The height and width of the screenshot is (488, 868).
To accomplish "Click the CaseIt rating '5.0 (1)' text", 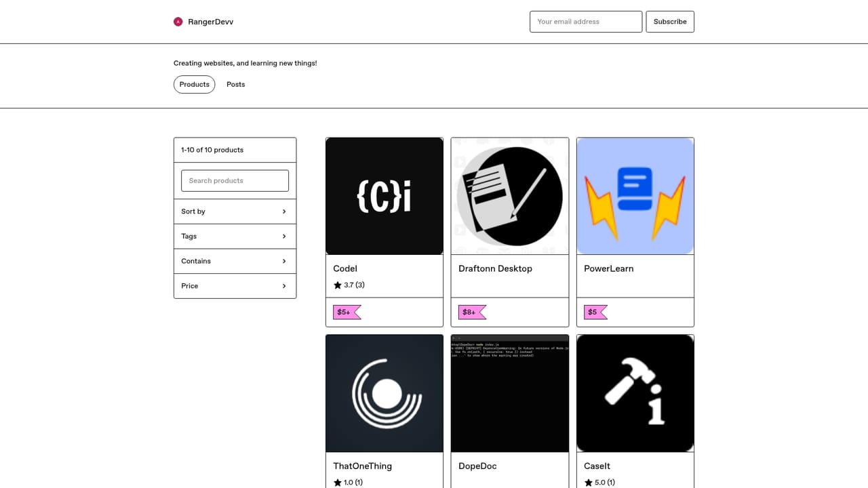I will [605, 483].
